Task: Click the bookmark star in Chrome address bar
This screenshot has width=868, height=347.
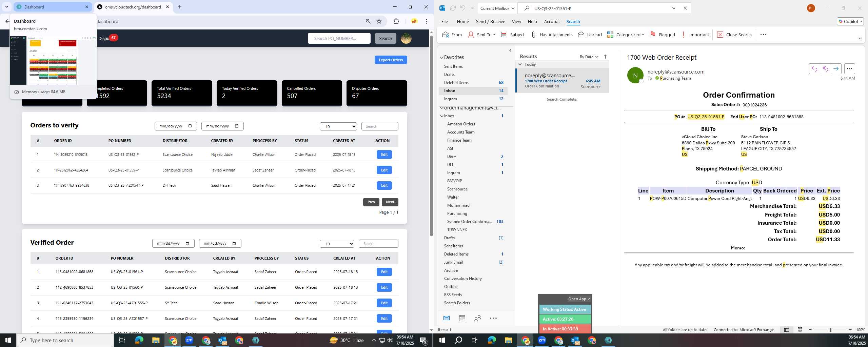Action: 379,21
